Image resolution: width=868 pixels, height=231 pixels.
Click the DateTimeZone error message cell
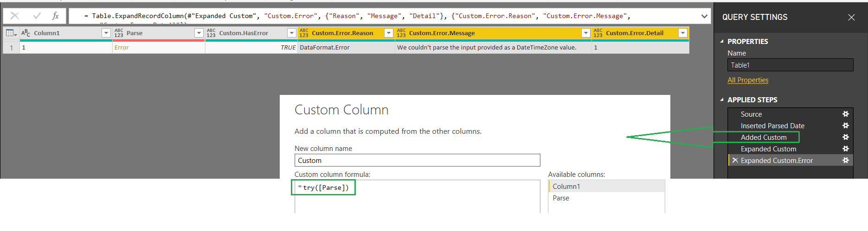pyautogui.click(x=493, y=47)
